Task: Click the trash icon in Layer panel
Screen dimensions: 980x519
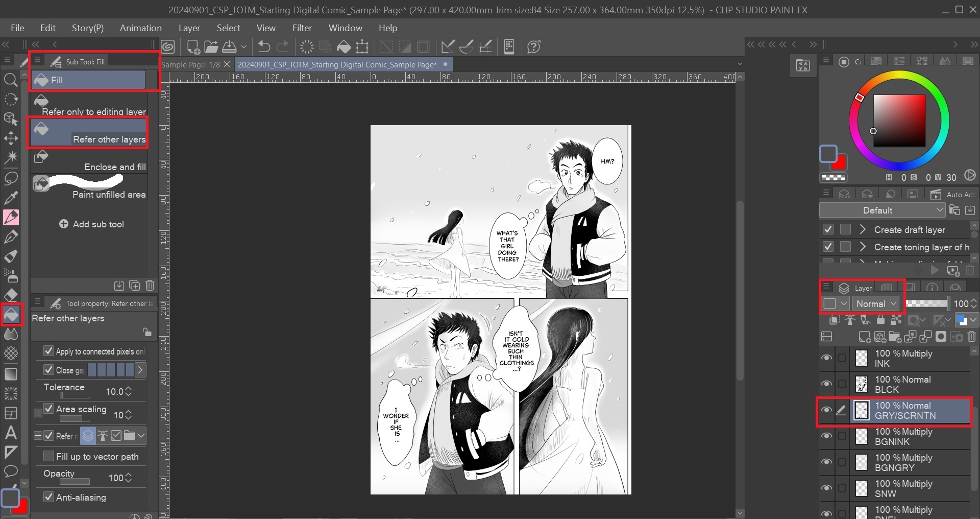Action: pos(971,337)
